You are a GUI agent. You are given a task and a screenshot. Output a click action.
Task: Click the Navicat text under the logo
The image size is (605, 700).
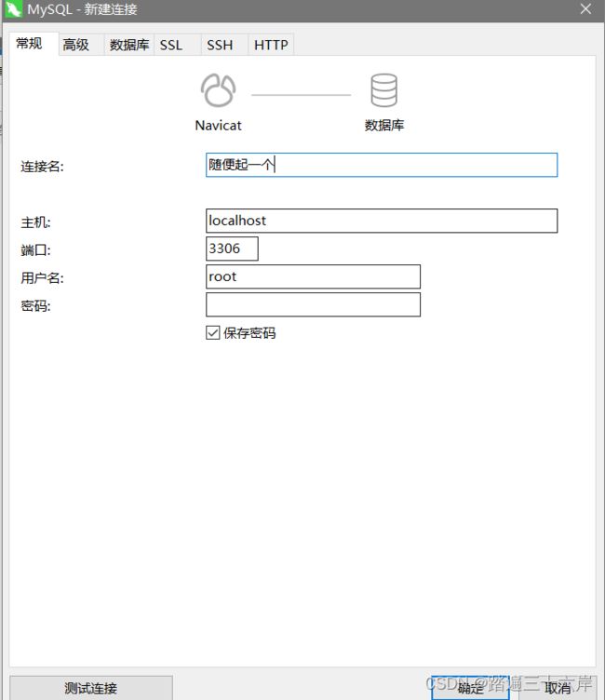pos(219,126)
